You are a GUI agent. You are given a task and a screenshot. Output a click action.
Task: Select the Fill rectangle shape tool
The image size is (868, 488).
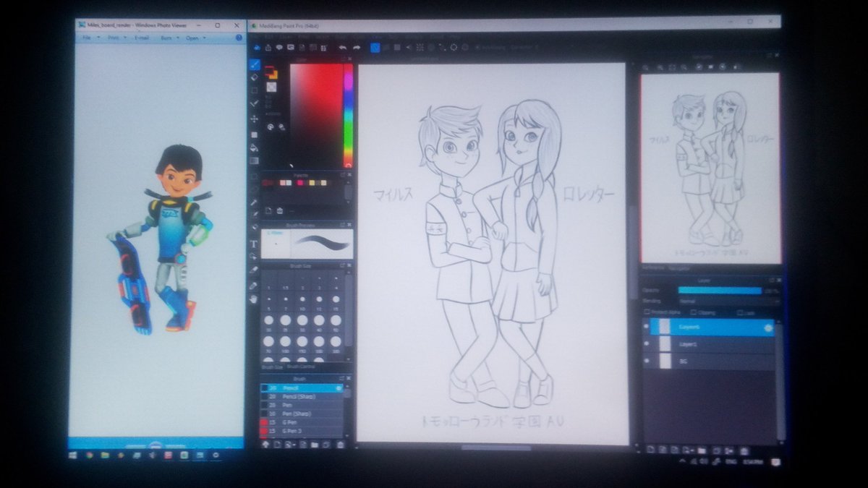pos(255,134)
